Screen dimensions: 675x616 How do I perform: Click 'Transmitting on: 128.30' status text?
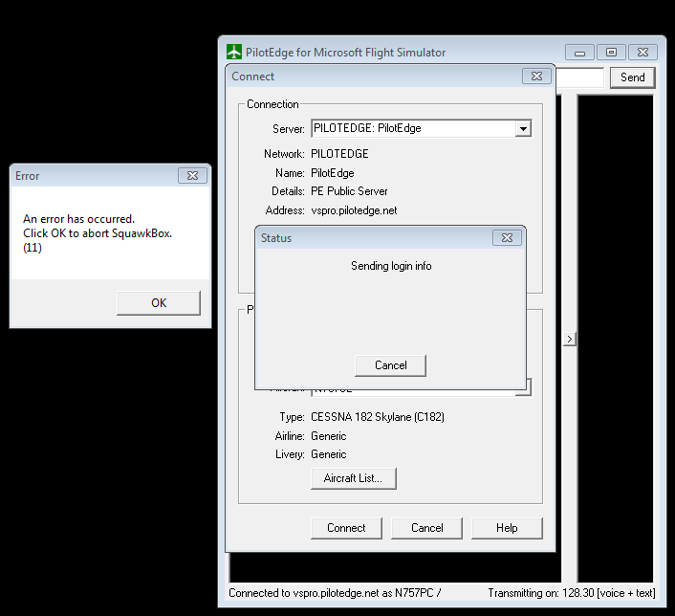click(x=572, y=593)
